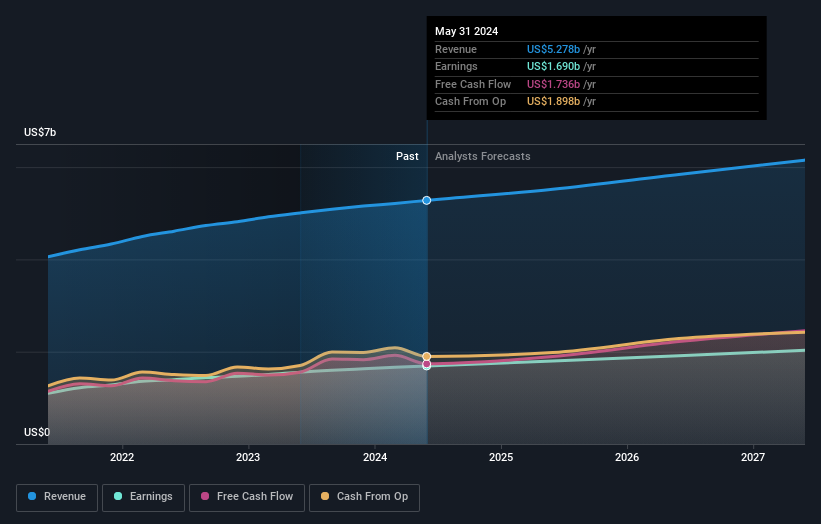Select the 2023 x-axis label
The height and width of the screenshot is (524, 821).
(x=248, y=457)
